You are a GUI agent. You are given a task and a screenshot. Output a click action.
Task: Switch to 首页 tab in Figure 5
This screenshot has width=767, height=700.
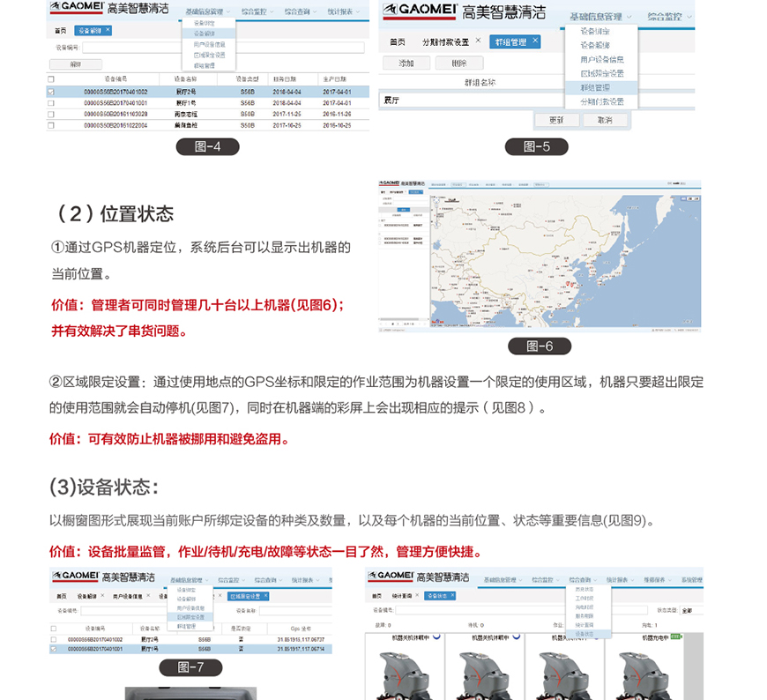(398, 42)
